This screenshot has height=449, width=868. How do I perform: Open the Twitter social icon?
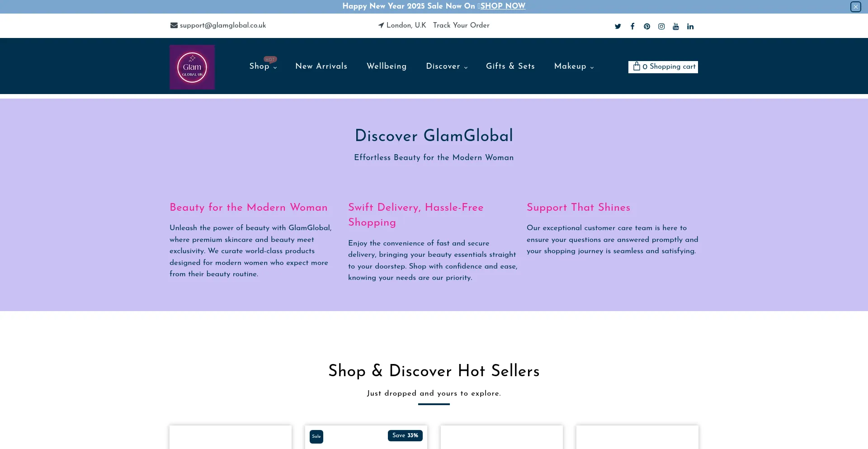point(618,27)
